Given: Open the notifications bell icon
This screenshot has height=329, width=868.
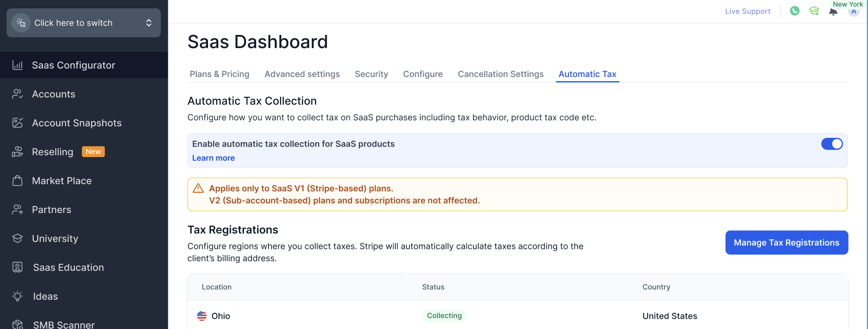Looking at the screenshot, I should pyautogui.click(x=833, y=12).
